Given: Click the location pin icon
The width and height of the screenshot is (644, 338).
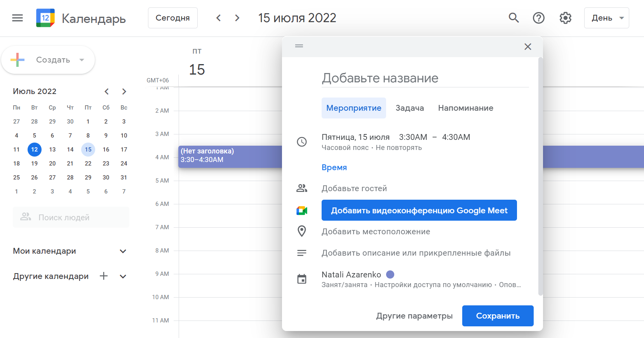Looking at the screenshot, I should pos(302,231).
